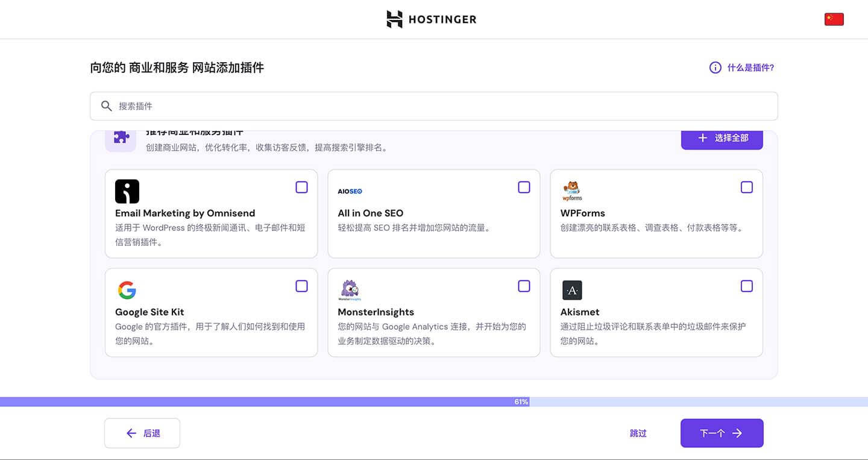
Task: Click the 选择全部 select all button
Action: coord(722,139)
